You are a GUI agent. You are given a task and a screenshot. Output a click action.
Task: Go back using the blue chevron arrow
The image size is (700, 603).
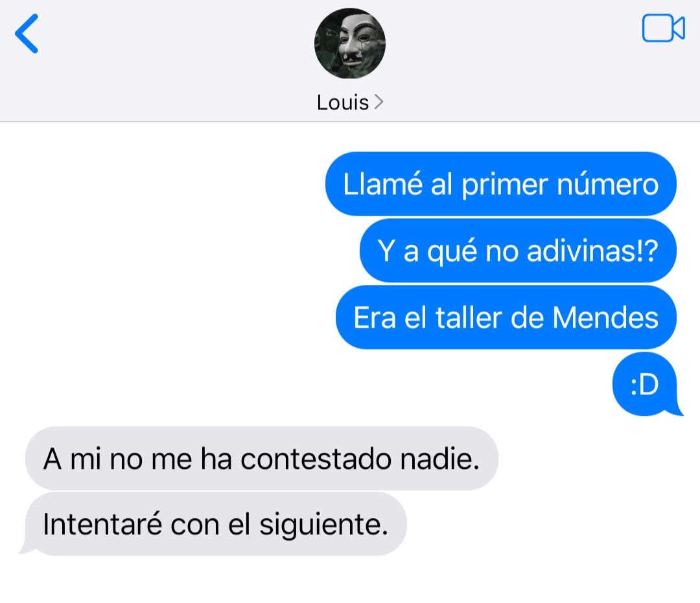(27, 34)
